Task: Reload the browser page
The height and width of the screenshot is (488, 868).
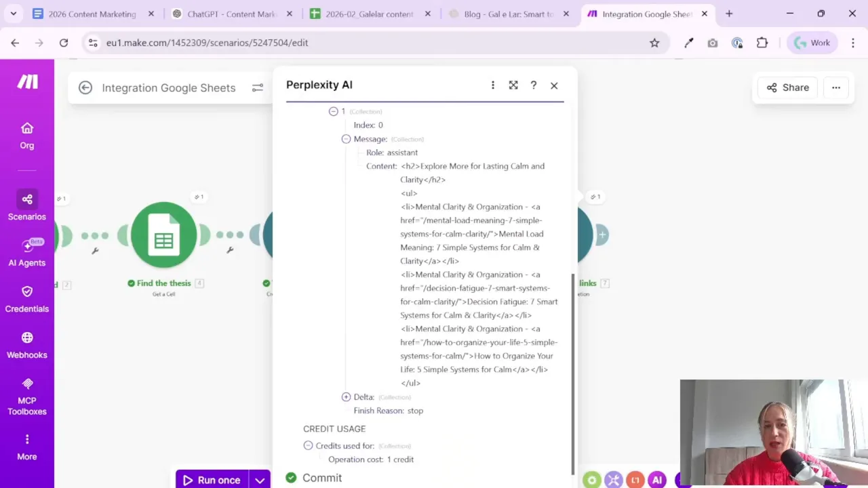Action: tap(64, 43)
